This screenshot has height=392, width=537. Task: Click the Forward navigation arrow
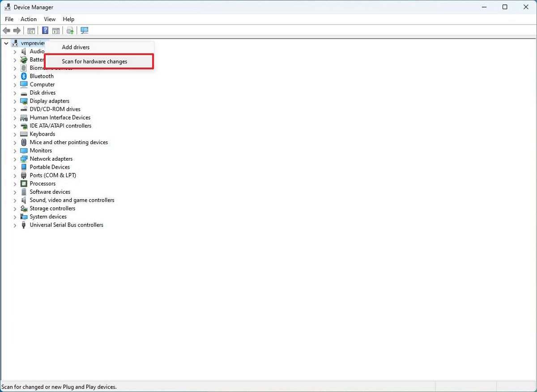click(17, 30)
